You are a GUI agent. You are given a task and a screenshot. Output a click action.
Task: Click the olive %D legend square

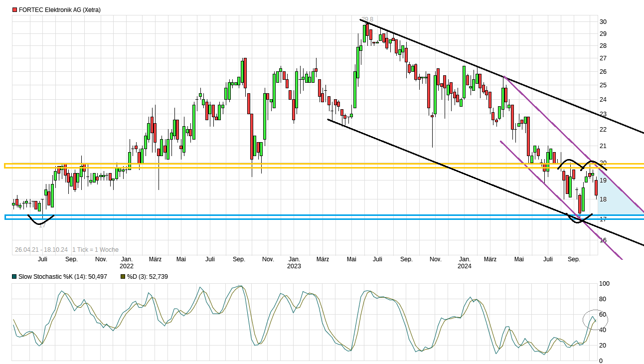[x=123, y=276]
